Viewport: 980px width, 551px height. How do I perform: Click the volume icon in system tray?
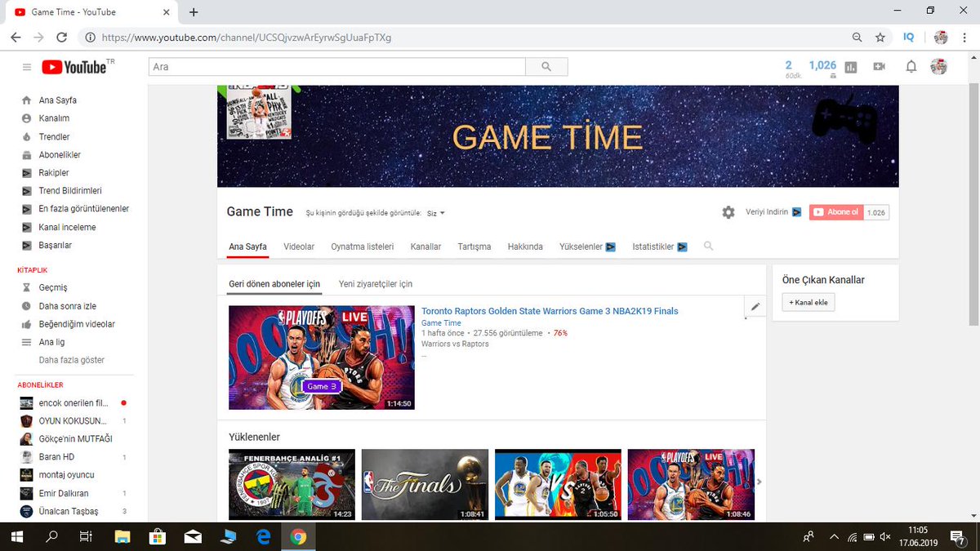click(x=886, y=536)
